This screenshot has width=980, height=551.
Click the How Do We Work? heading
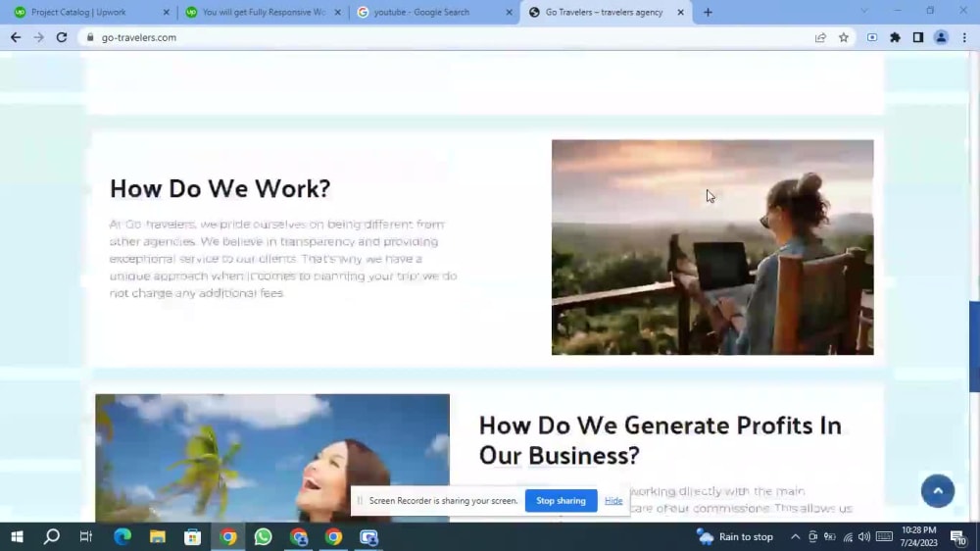point(220,189)
